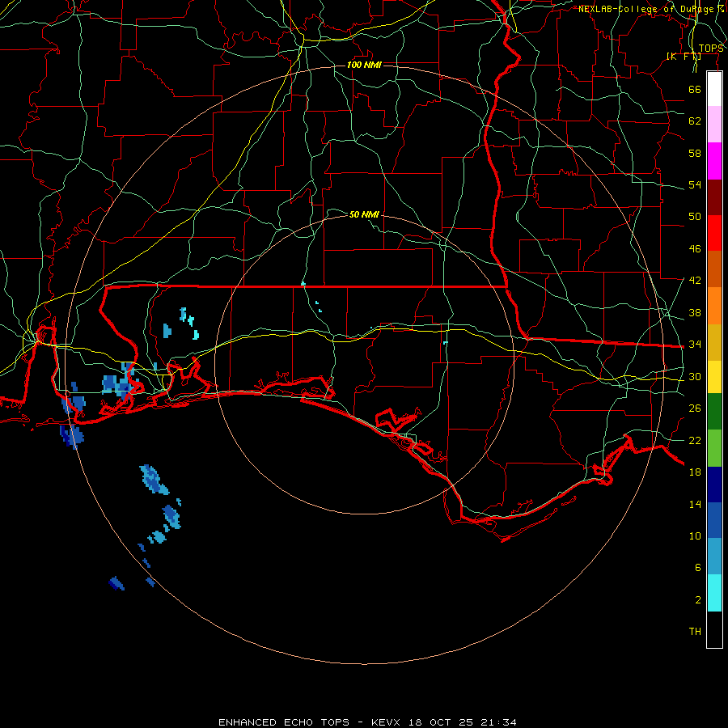Click the dark green 26 kft color band

[714, 412]
